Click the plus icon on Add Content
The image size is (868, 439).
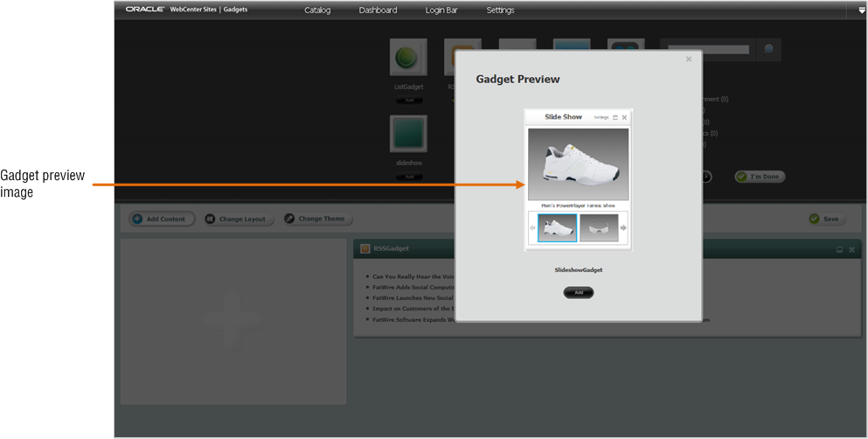click(137, 219)
